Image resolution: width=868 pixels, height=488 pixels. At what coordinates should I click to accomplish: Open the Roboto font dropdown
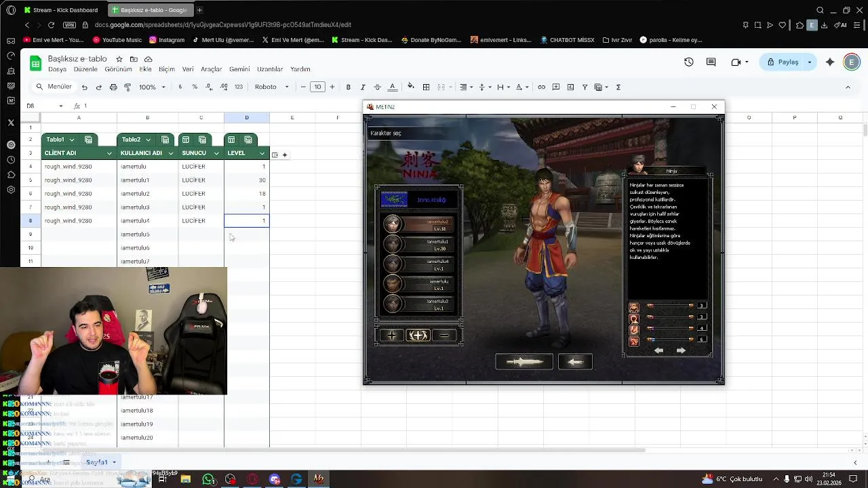271,87
